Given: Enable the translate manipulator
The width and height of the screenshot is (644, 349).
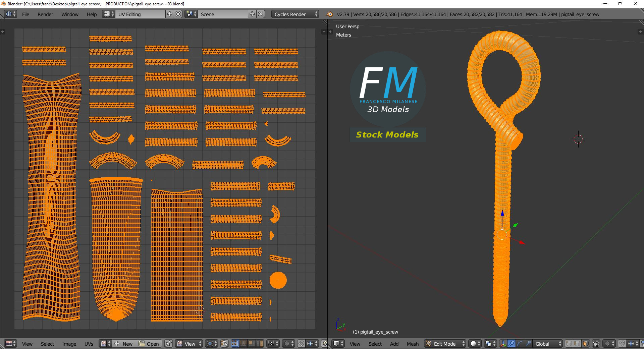Looking at the screenshot, I should pyautogui.click(x=512, y=344).
